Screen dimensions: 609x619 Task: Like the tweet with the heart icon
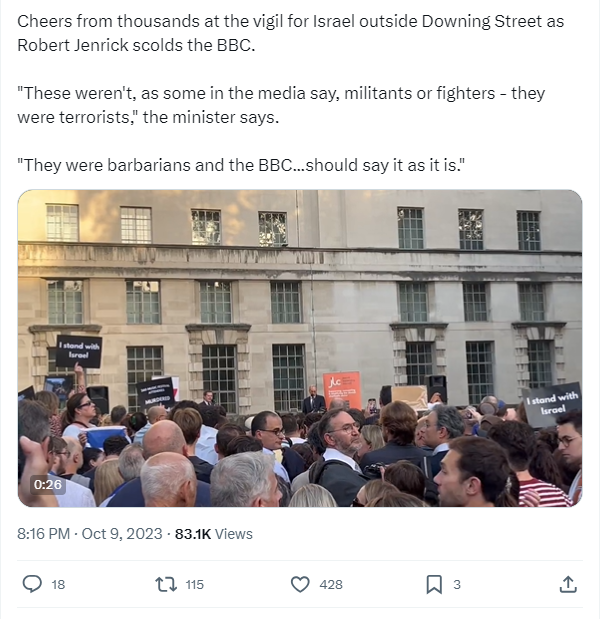coord(299,584)
